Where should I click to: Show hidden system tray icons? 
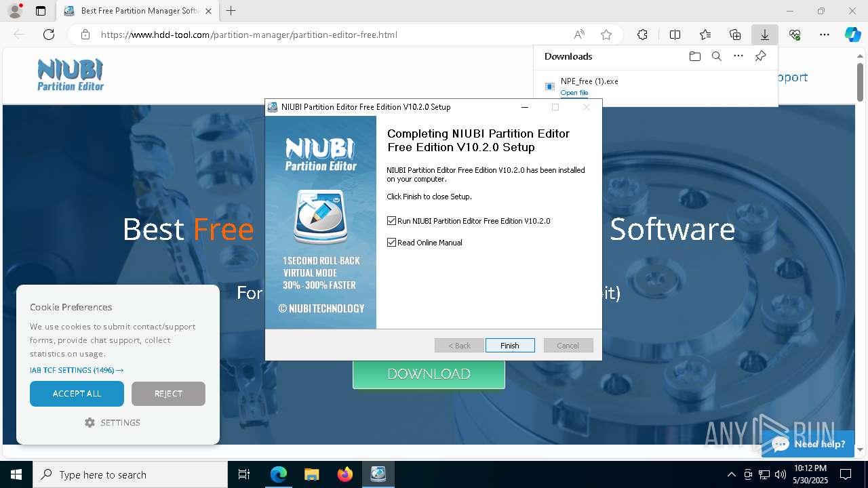coord(731,474)
